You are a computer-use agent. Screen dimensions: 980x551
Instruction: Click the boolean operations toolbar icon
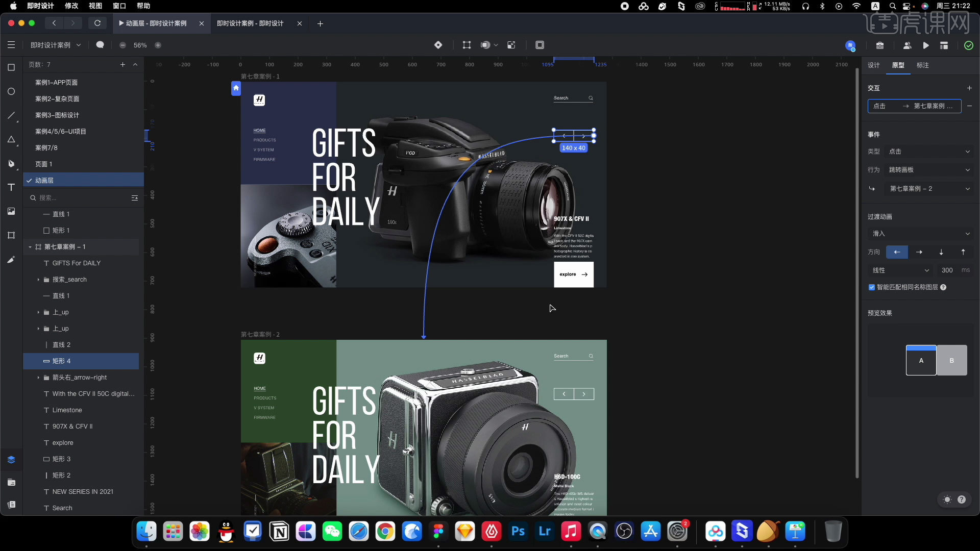coord(485,45)
